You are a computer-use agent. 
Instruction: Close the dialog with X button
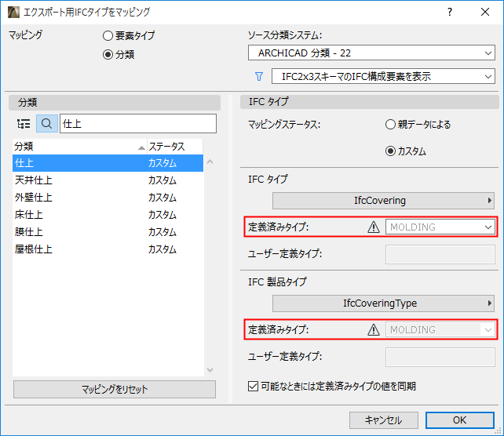coord(485,13)
